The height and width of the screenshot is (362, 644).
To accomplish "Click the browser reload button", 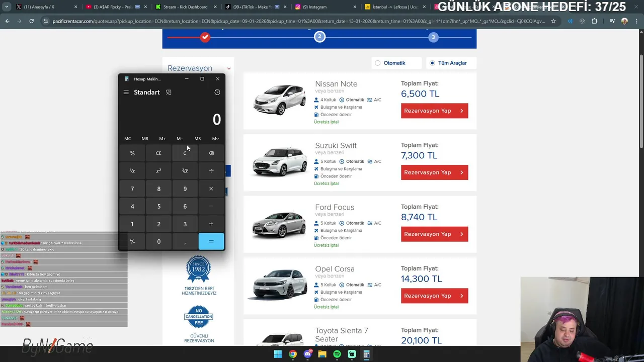I will coord(31,21).
